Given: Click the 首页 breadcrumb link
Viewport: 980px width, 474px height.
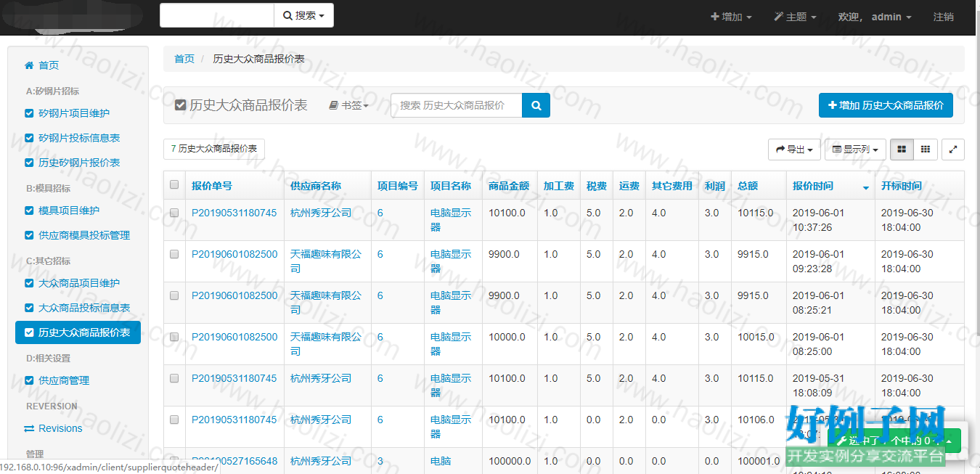Looking at the screenshot, I should (x=184, y=59).
